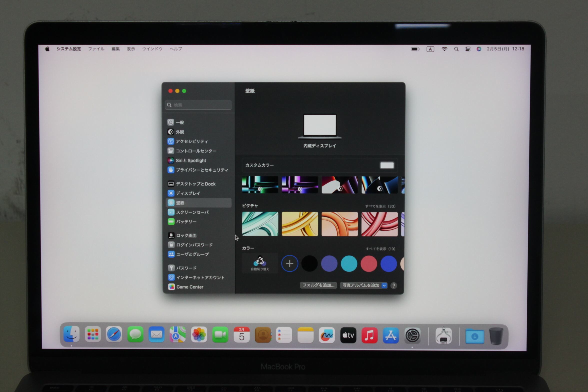This screenshot has height=392, width=588.
Task: Open Control Center in menu bar
Action: coord(468,49)
